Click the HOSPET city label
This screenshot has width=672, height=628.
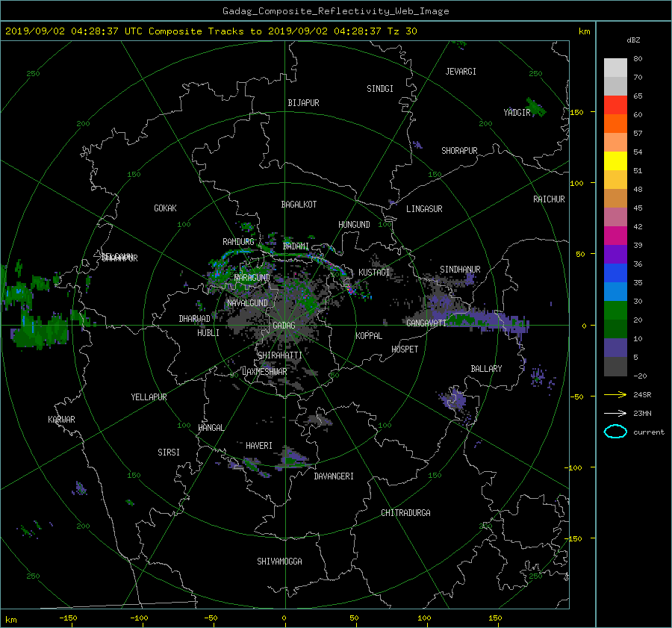coord(405,349)
